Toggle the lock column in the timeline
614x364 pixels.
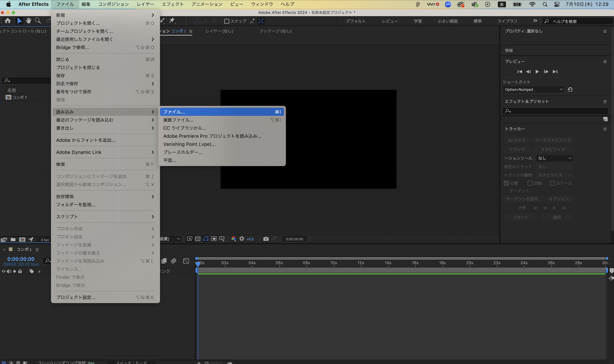(x=20, y=271)
